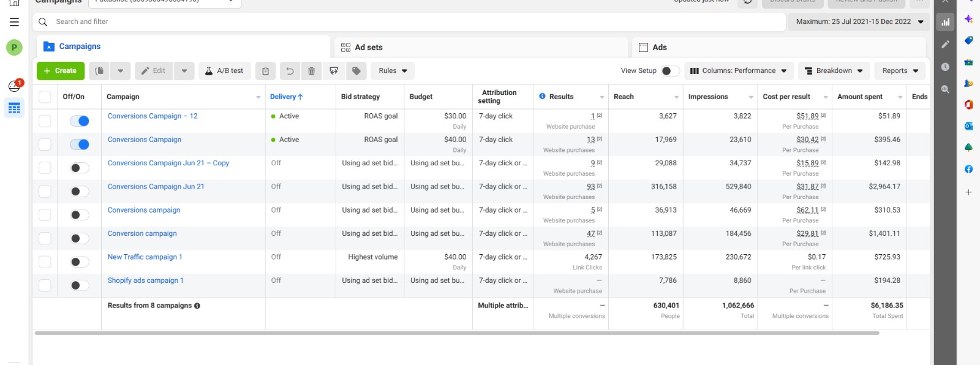Click the Search and filter field
This screenshot has height=365, width=980.
(410, 22)
